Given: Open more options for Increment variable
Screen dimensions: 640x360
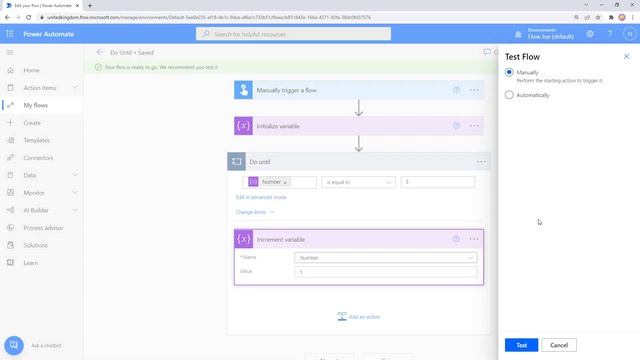Looking at the screenshot, I should [473, 239].
